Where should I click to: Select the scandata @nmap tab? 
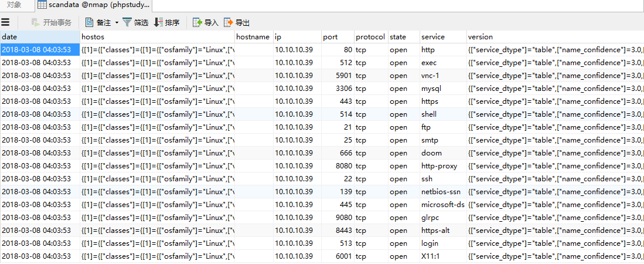pos(93,5)
